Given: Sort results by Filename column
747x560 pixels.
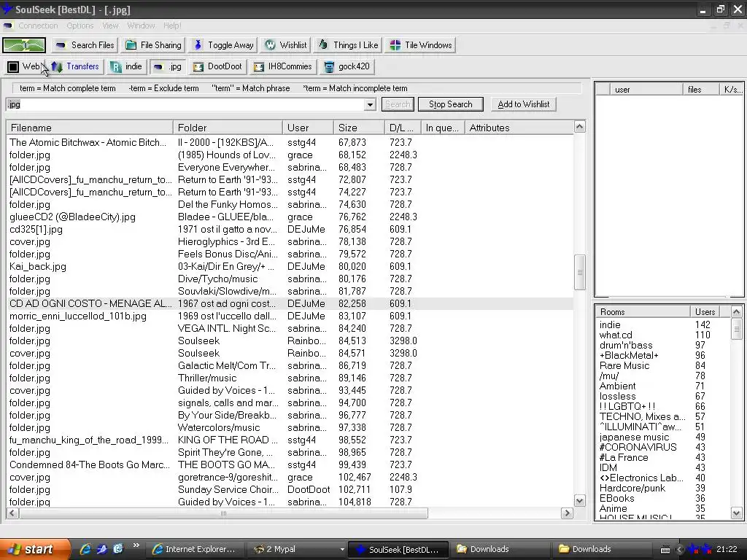Looking at the screenshot, I should [x=90, y=128].
